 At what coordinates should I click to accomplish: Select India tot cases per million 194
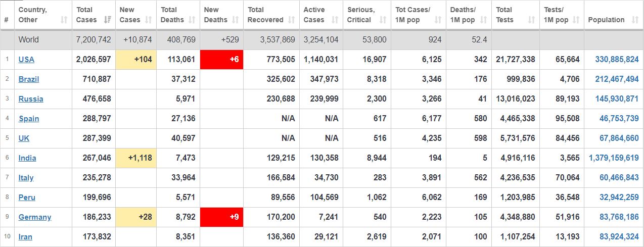coord(435,158)
